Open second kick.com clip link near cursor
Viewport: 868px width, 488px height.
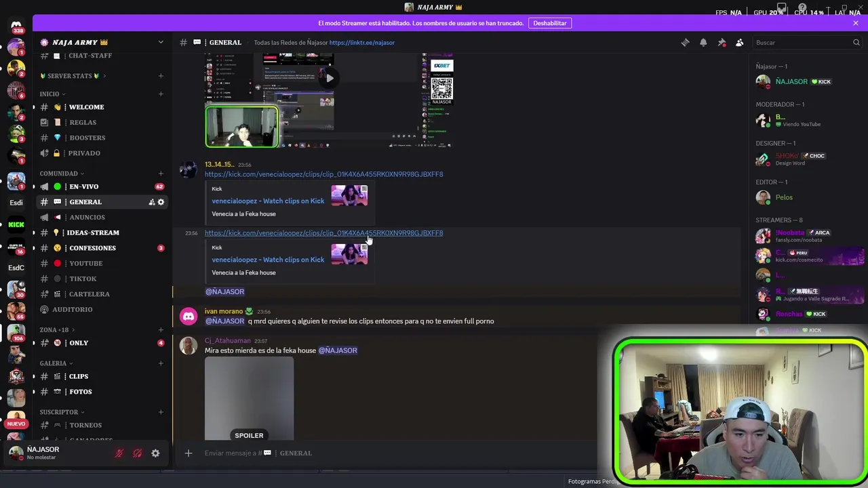(x=323, y=233)
